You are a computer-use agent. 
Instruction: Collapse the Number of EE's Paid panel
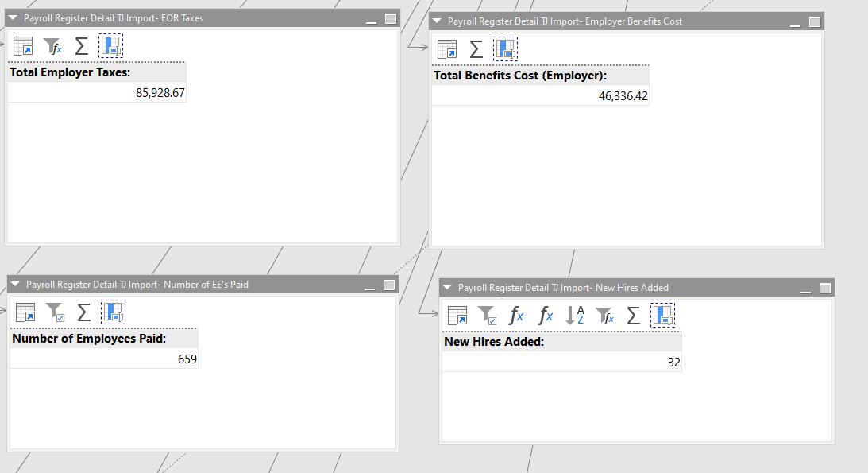[15, 285]
